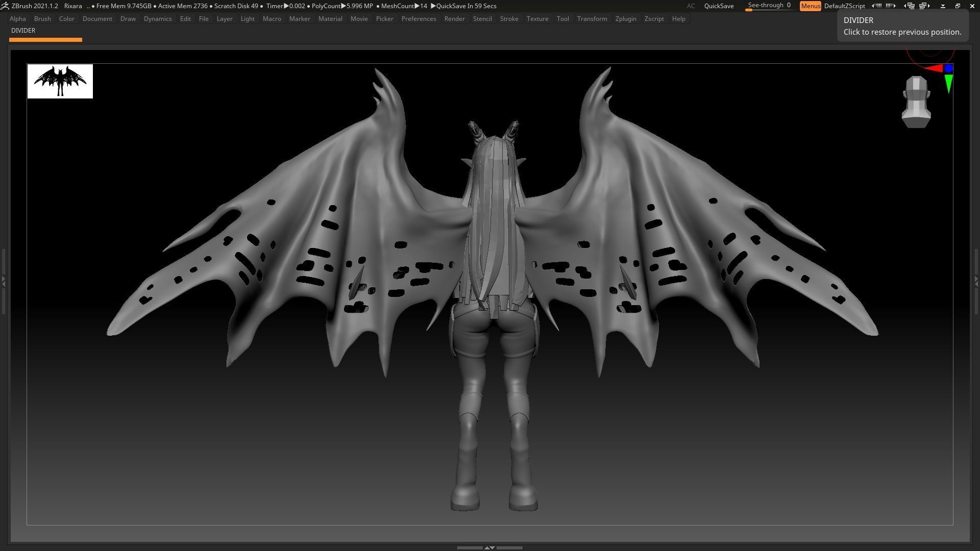Select the bat wing alpha thumbnail
Screen dimensions: 980x551
click(x=60, y=81)
